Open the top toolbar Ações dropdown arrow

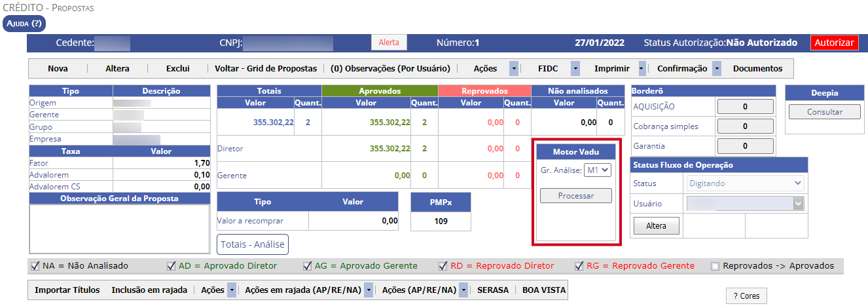(514, 68)
